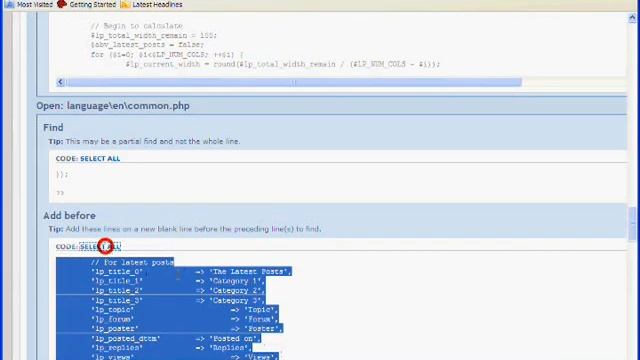Click SELECT ALL in the Find code box
640x360 pixels.
coord(100,158)
